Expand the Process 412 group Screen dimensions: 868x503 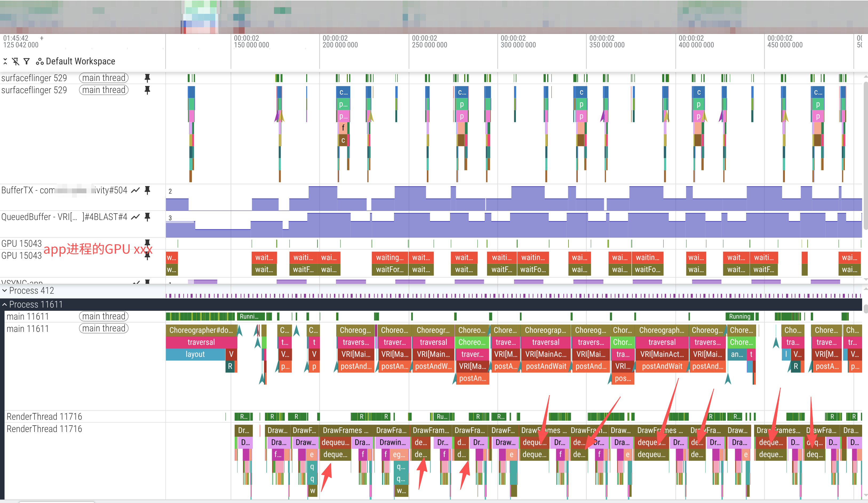(5, 291)
